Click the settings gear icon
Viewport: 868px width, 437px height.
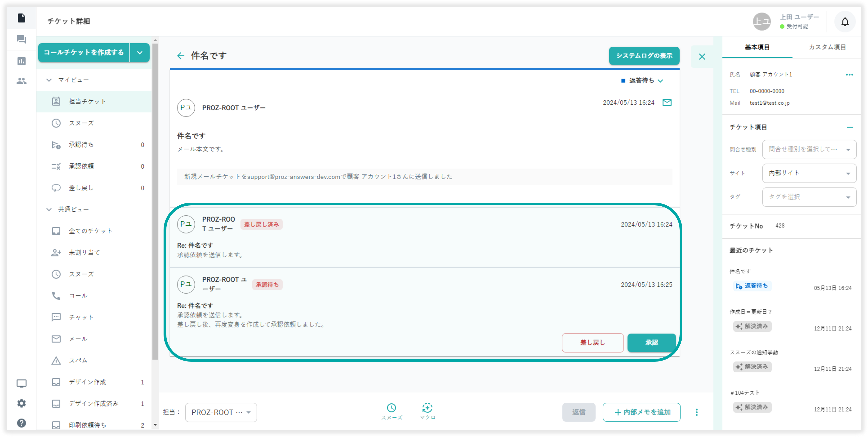(x=22, y=403)
